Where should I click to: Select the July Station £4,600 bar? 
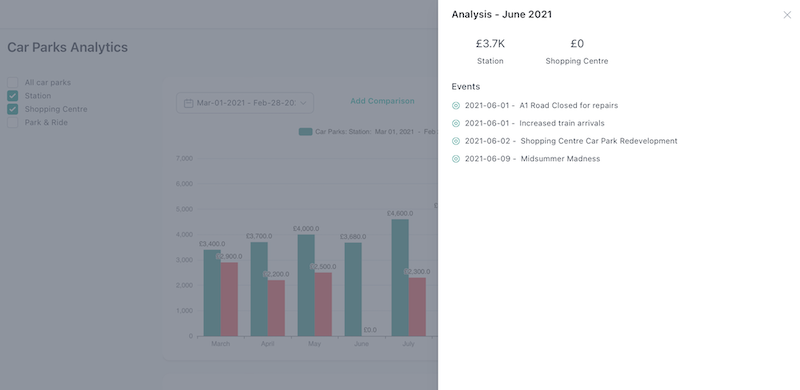[x=400, y=278]
